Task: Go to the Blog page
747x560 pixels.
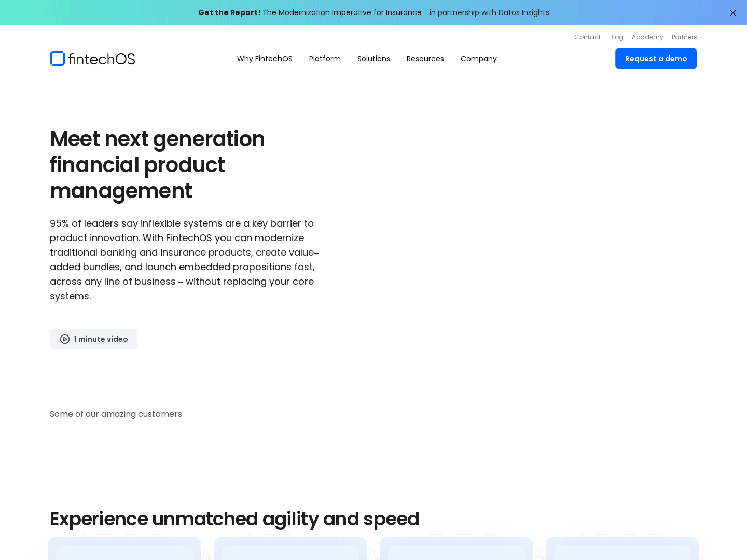Action: pos(616,37)
